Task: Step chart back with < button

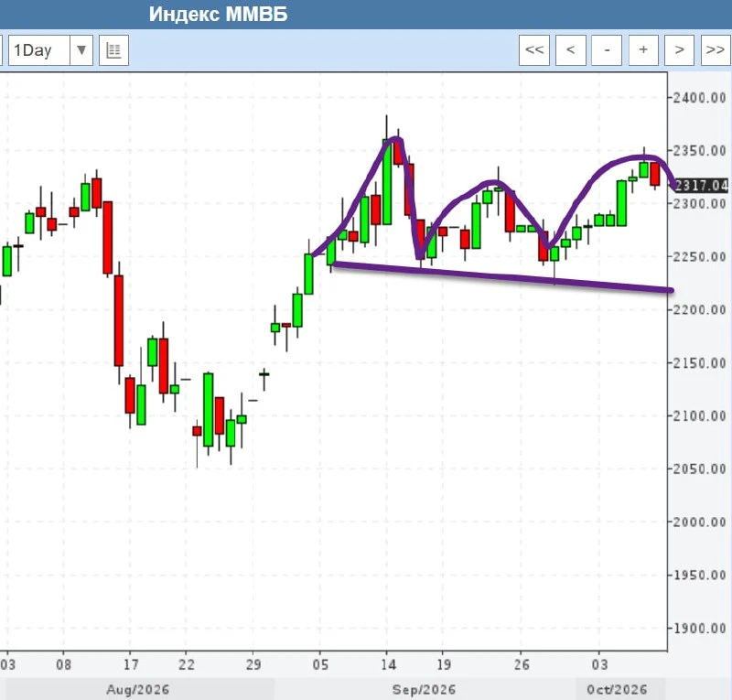Action: click(570, 50)
